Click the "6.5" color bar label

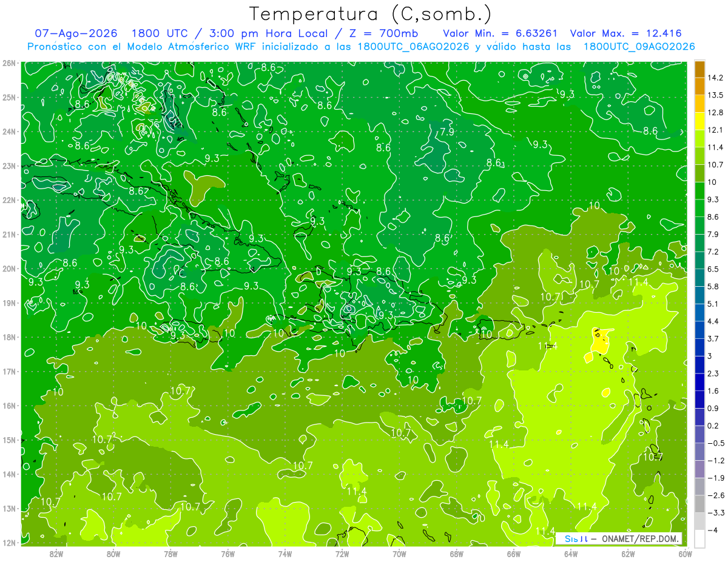713,269
